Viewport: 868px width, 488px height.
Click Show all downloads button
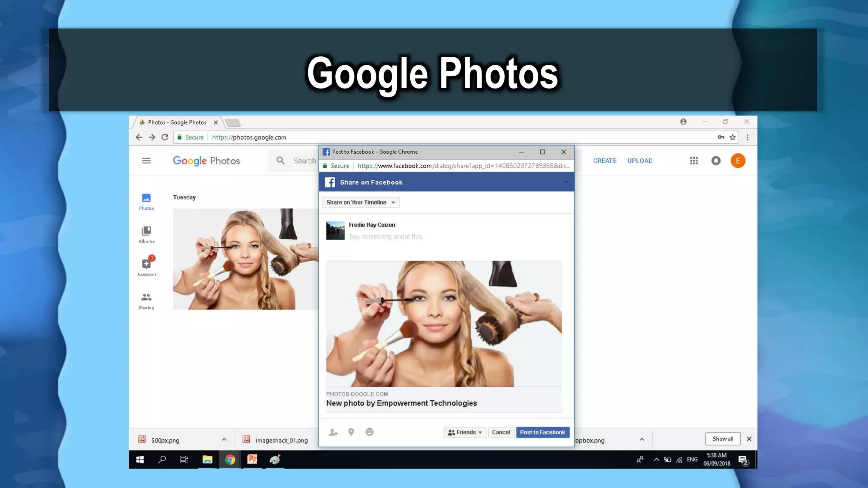tap(723, 439)
